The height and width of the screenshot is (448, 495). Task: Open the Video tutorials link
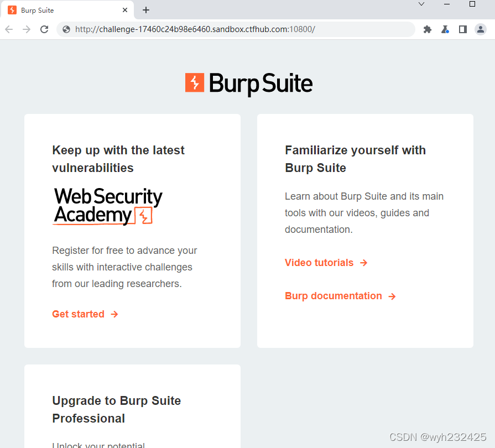[326, 263]
